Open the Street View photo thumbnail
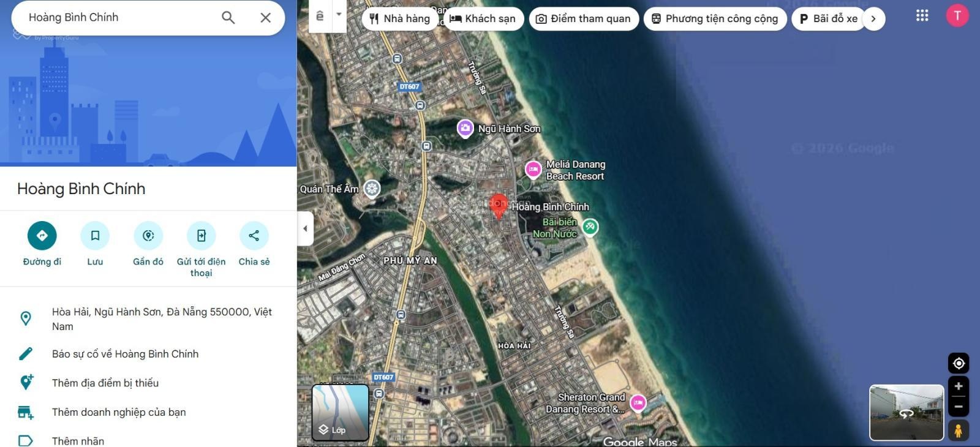This screenshot has width=980, height=447. pos(907,412)
